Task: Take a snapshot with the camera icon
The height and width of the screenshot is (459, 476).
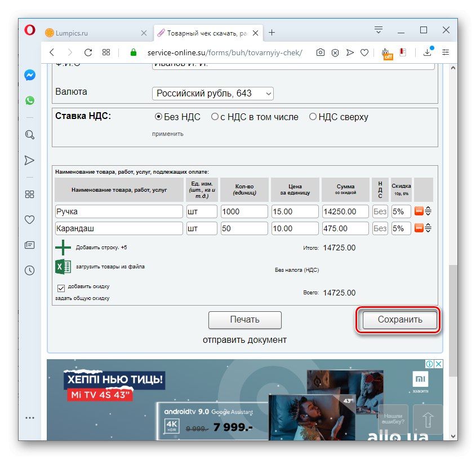Action: [321, 52]
